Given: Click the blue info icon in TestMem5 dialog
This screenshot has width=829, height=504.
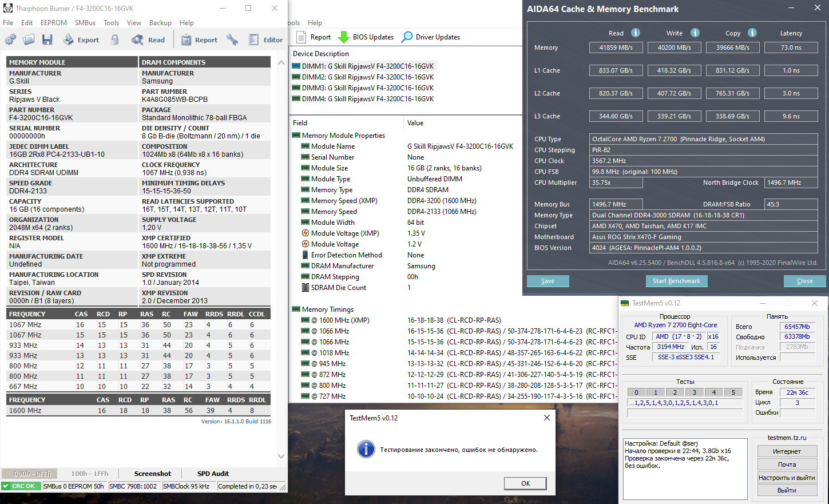Looking at the screenshot, I should (366, 449).
